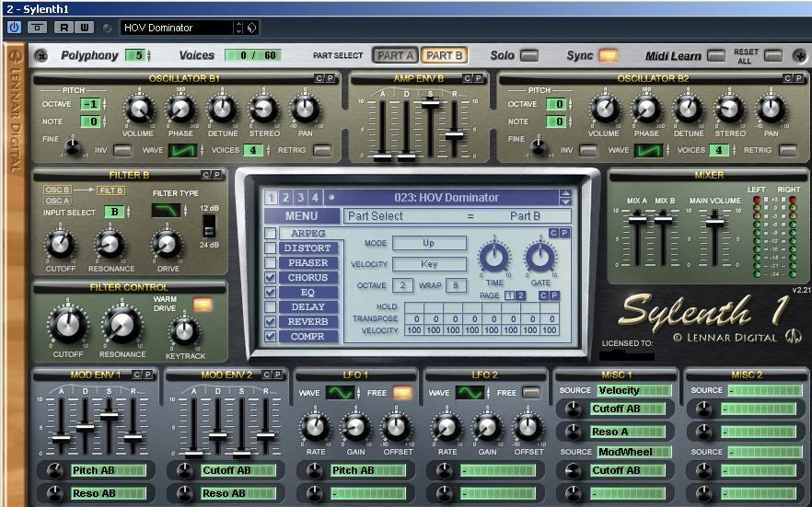Click the Filter Control Keytrack knob

pyautogui.click(x=184, y=331)
